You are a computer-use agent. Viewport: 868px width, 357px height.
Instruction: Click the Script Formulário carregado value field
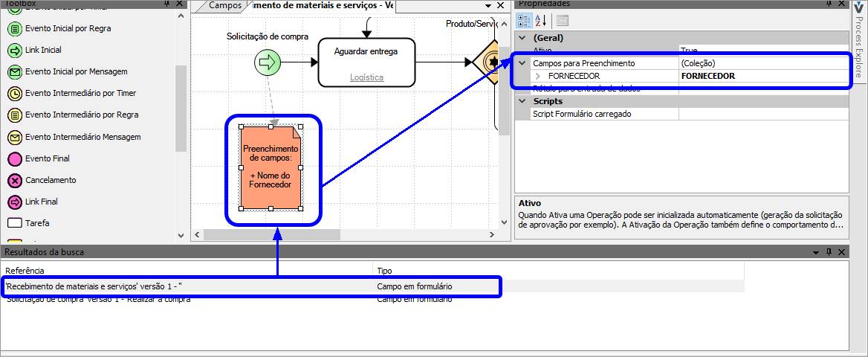(763, 114)
